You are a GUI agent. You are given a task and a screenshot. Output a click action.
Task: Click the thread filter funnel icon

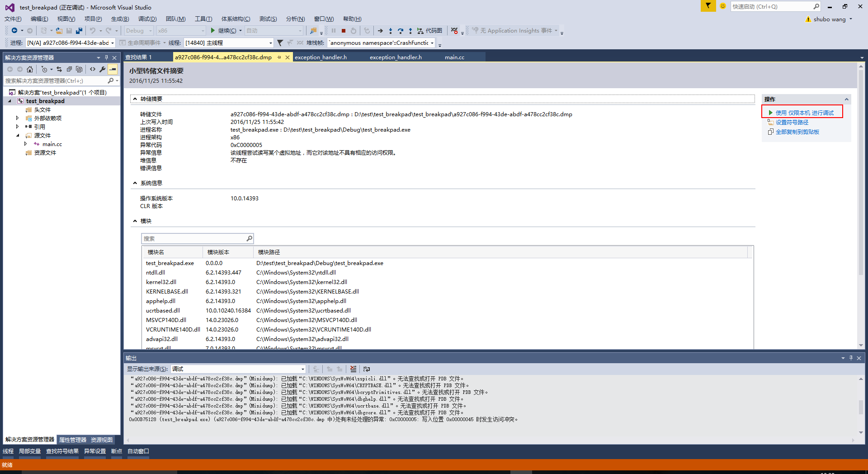(x=280, y=43)
